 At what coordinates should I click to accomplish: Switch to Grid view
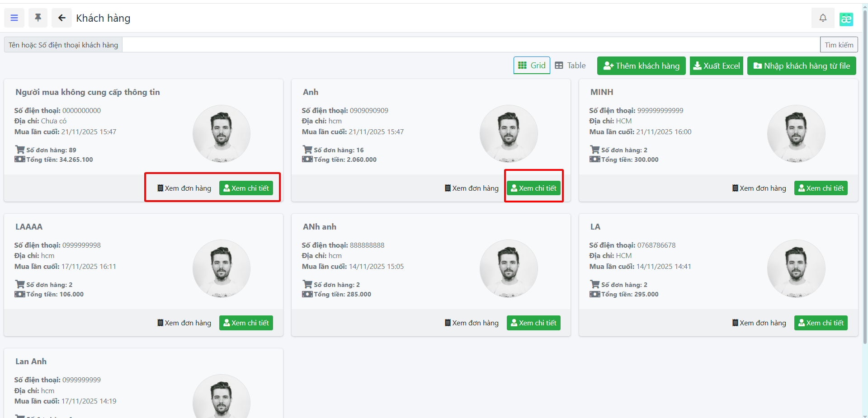[x=532, y=66]
